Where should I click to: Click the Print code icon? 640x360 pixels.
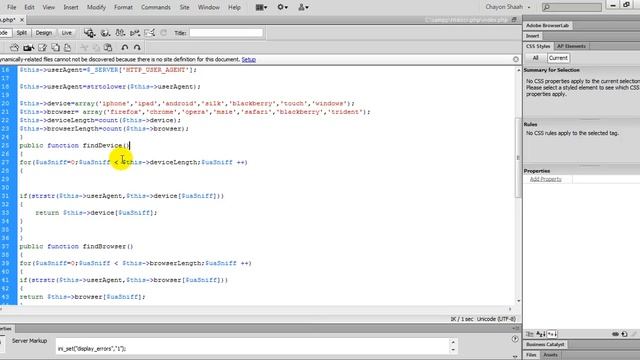[x=67, y=48]
